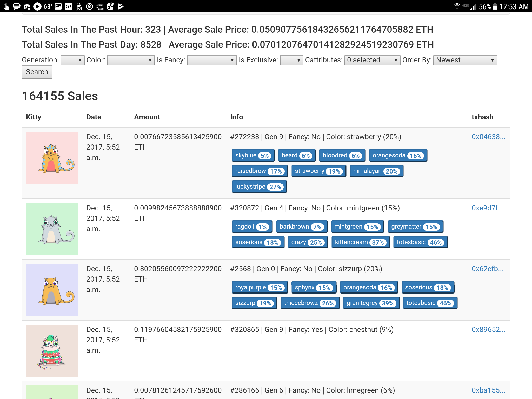532x399 pixels.
Task: Click the kittencream 37% cattribute badge
Action: [361, 242]
